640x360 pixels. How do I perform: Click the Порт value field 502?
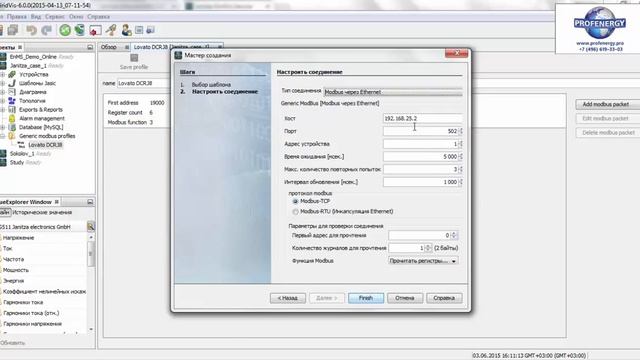coord(420,131)
